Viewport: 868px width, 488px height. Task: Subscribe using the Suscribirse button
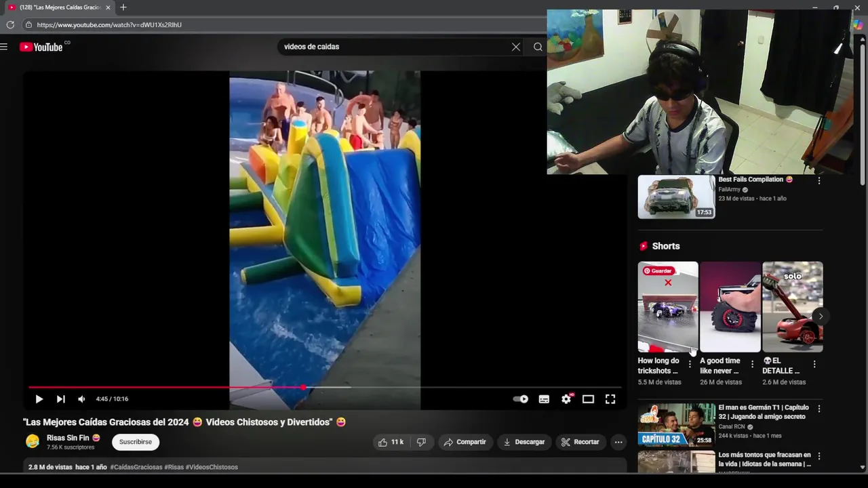tap(136, 442)
